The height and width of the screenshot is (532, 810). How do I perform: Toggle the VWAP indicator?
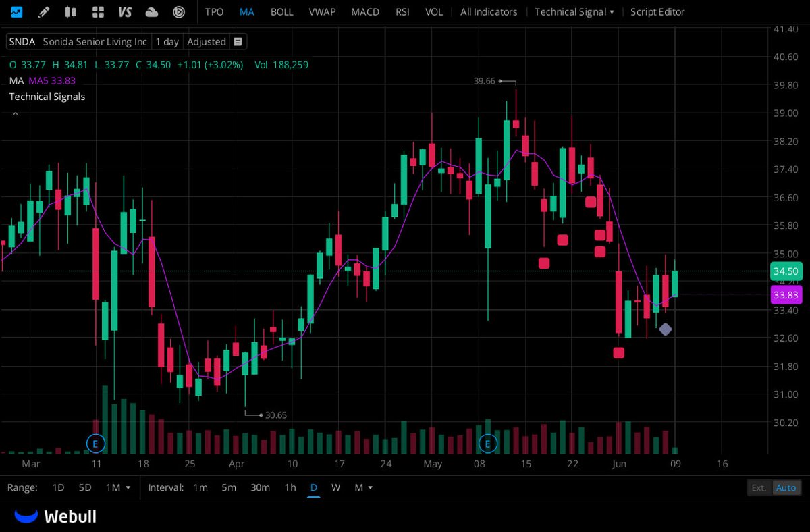(x=322, y=11)
